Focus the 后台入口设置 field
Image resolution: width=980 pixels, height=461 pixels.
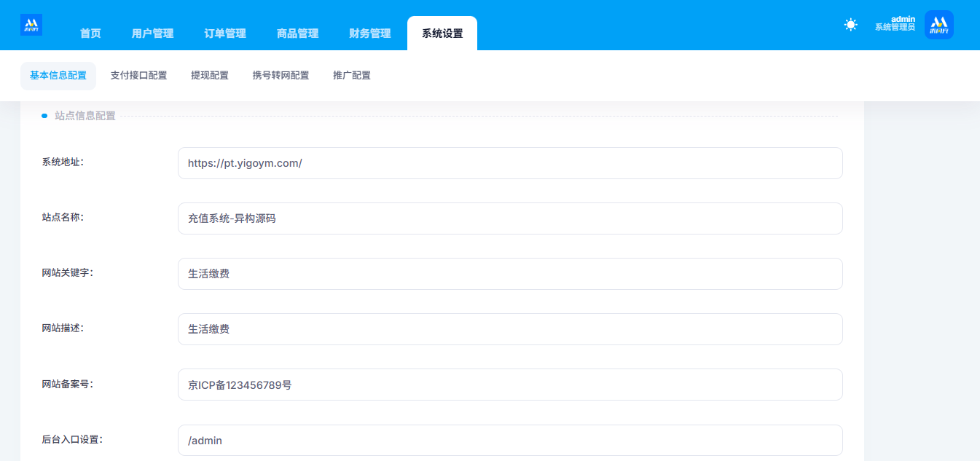coord(510,441)
